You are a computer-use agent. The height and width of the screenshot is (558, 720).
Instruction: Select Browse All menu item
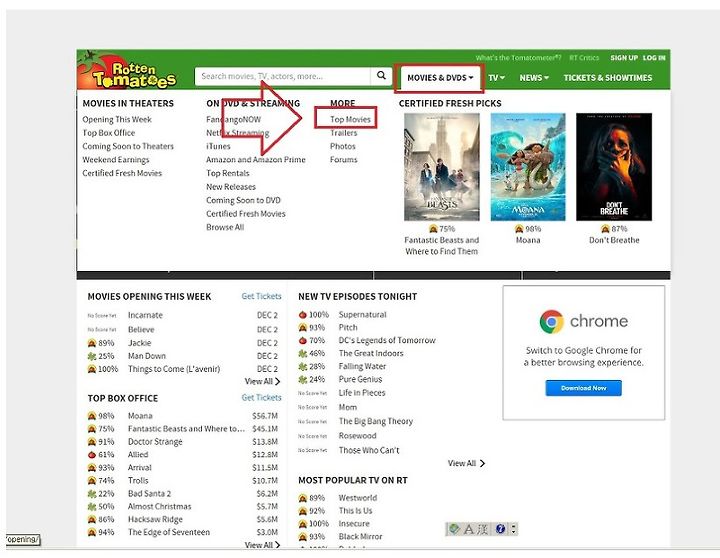(225, 227)
